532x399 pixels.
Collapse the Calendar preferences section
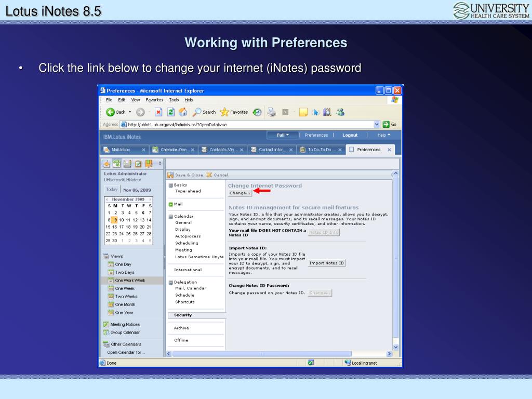tap(171, 217)
